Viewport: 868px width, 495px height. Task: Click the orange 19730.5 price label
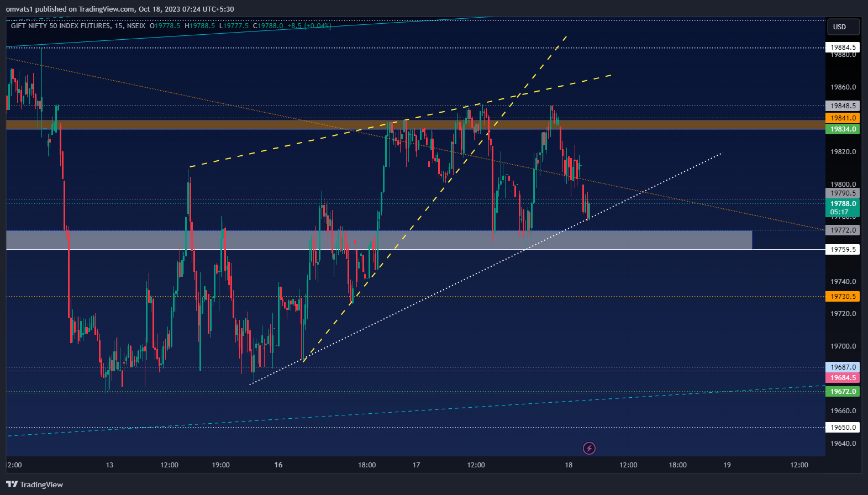(843, 297)
